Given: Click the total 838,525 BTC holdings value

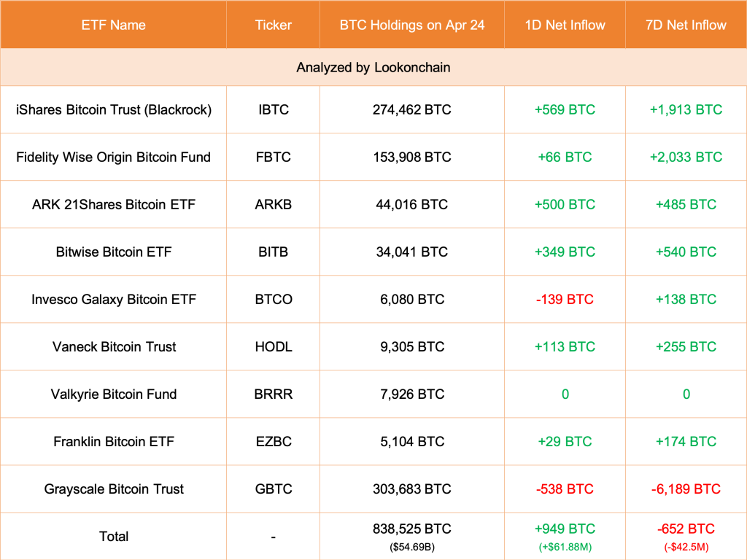Looking at the screenshot, I should 412,529.
